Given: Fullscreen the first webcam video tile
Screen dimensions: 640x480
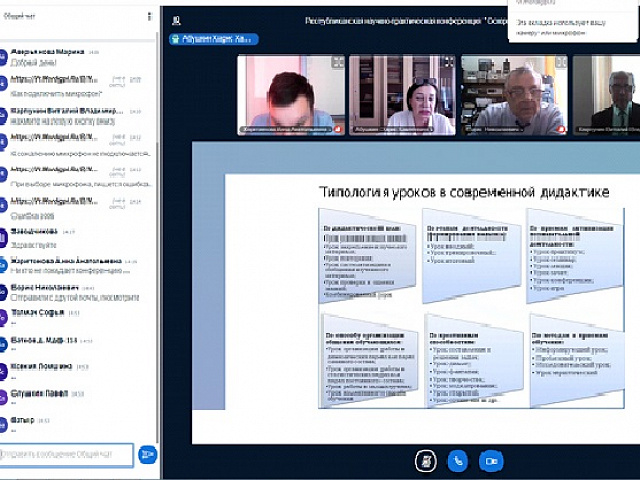Looking at the screenshot, I should point(337,62).
